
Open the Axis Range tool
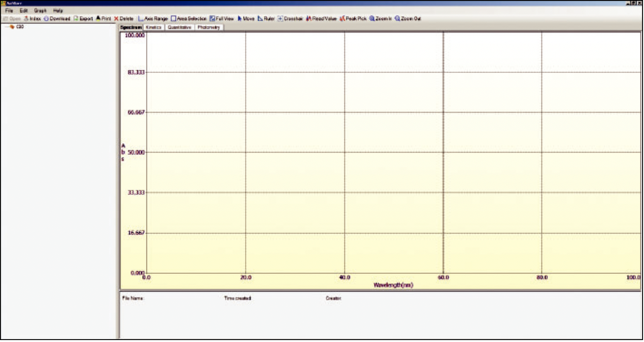(153, 19)
